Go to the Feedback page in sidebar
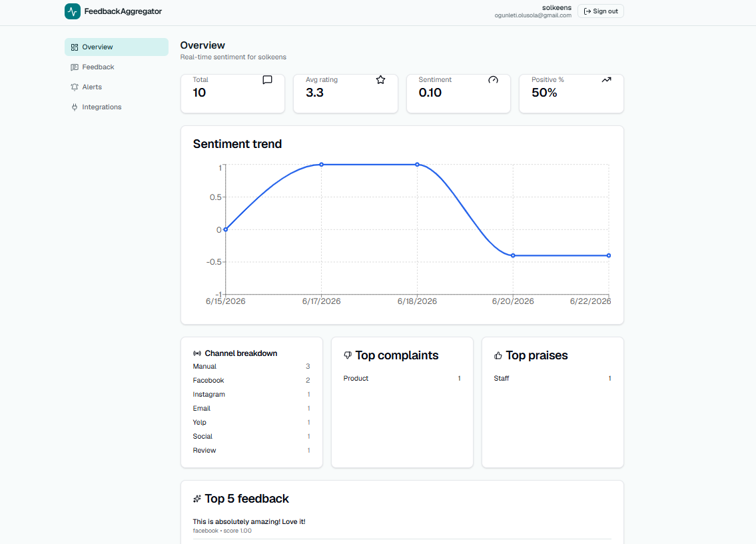The image size is (756, 544). (x=116, y=67)
